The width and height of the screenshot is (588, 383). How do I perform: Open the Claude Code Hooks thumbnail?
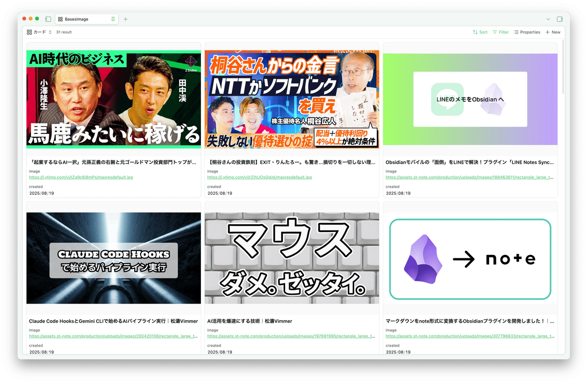114,258
